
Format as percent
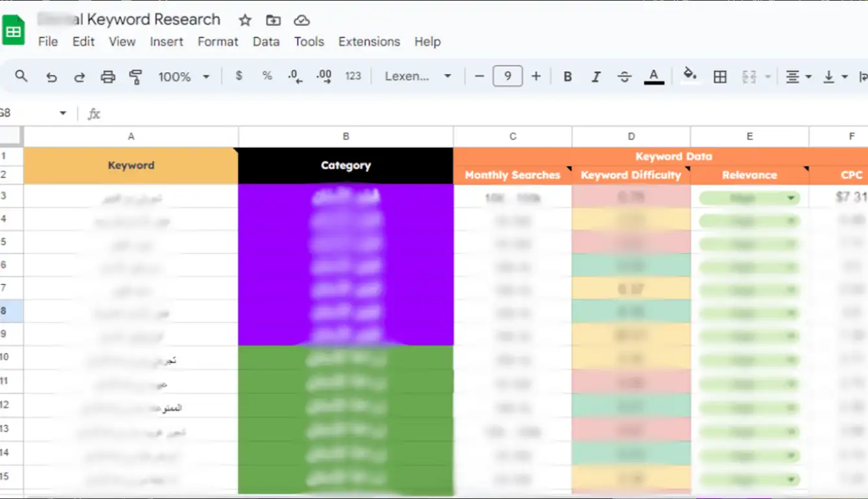267,76
